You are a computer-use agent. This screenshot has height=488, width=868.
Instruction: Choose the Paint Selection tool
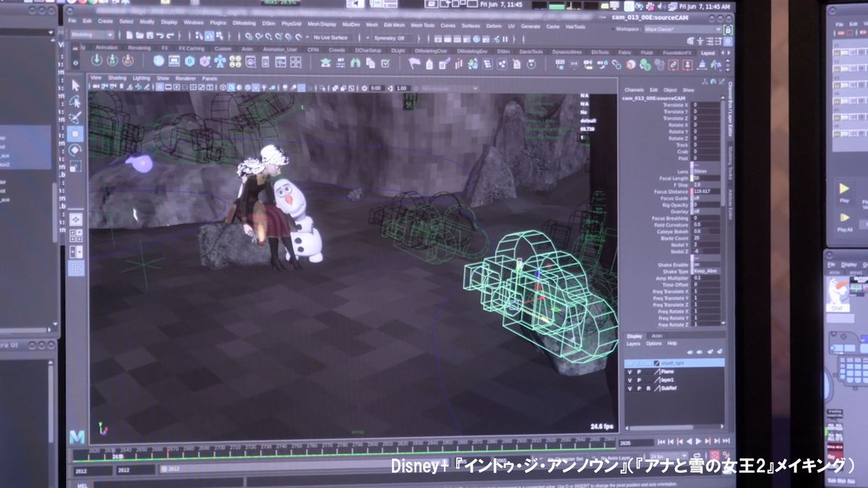coord(76,117)
